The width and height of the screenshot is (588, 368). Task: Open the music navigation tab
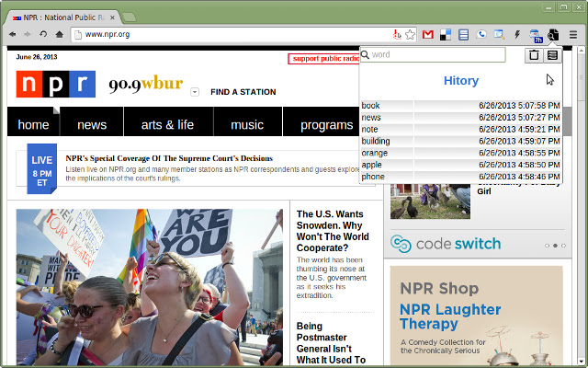tap(247, 121)
